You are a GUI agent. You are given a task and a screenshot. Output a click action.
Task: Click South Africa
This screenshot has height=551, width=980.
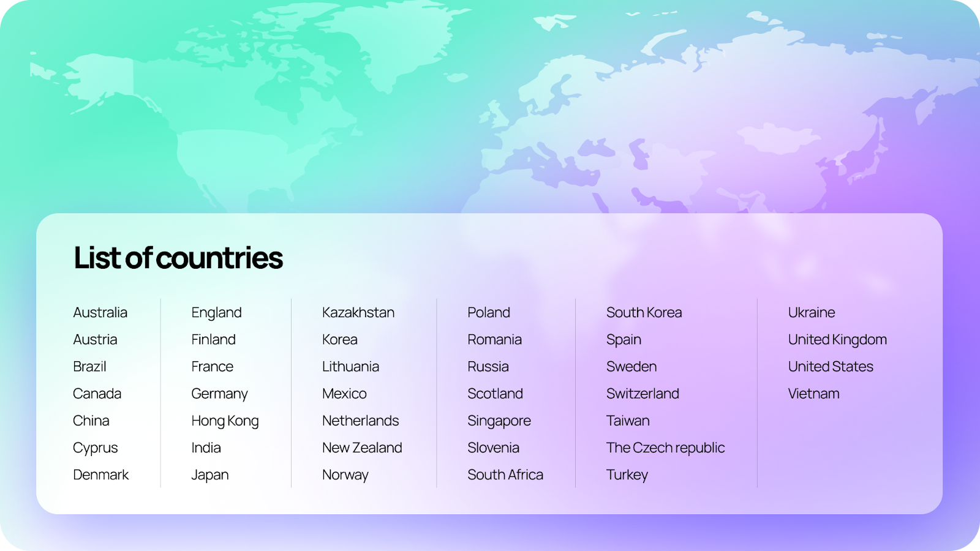click(505, 474)
